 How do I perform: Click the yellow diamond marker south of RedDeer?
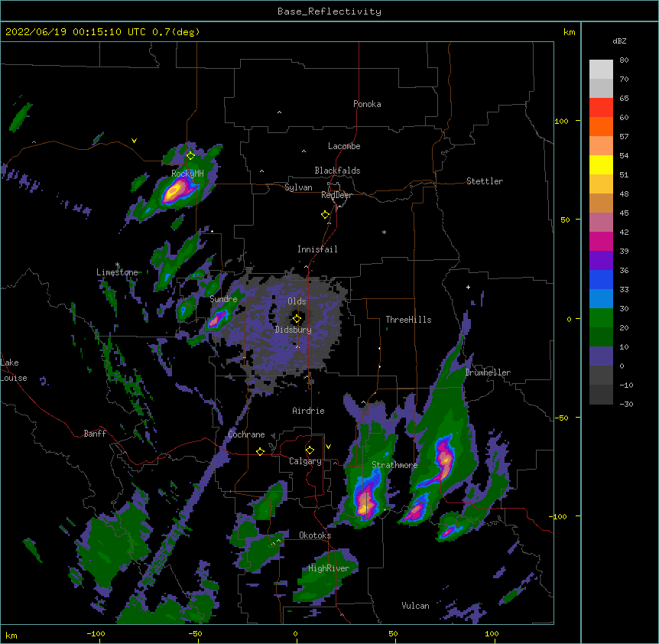(x=325, y=215)
